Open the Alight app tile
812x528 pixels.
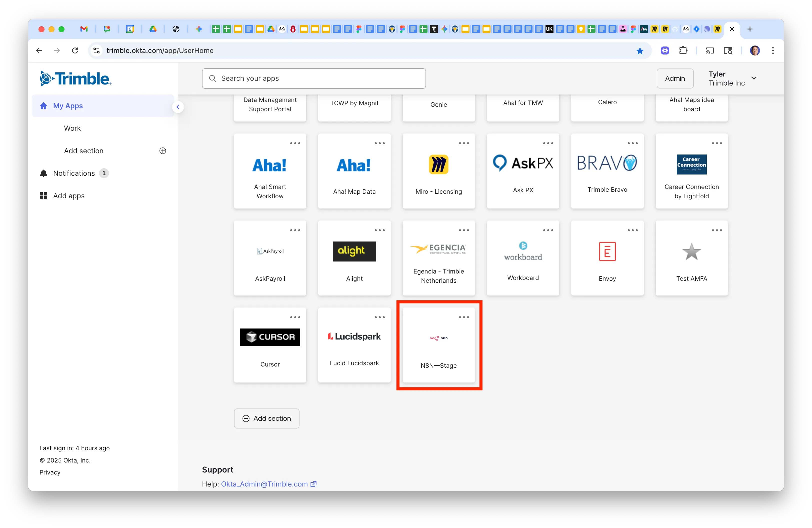[x=354, y=258]
